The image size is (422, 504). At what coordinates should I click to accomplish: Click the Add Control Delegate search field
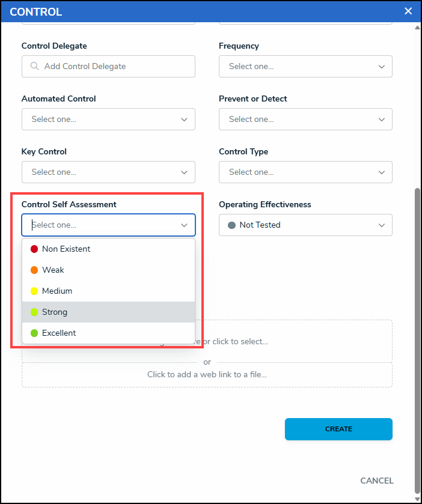tap(108, 66)
